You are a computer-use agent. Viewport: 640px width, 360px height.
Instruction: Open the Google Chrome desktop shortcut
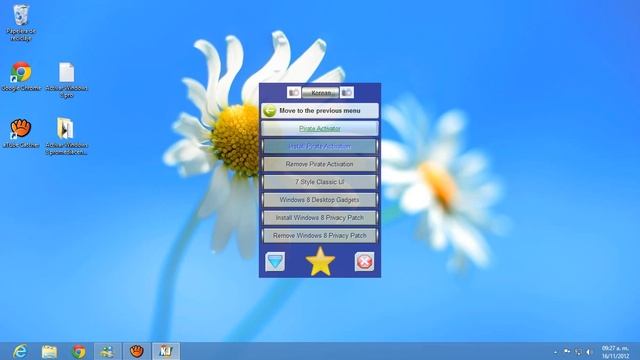[20, 76]
